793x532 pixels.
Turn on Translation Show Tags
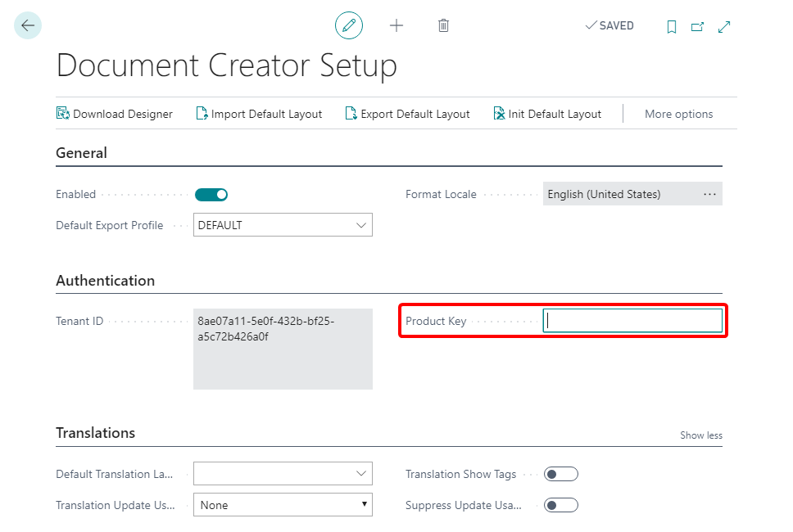coord(561,474)
